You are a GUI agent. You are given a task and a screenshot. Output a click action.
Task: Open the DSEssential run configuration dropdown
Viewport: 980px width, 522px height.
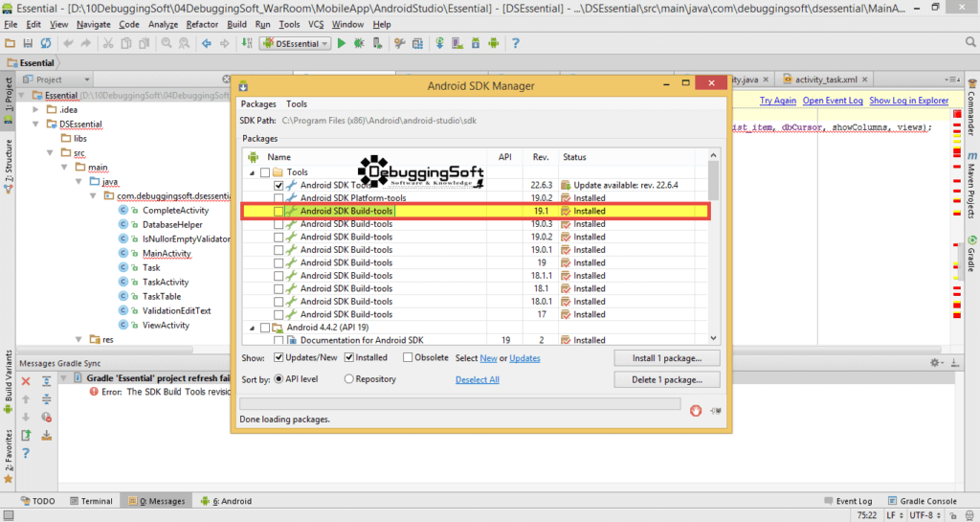point(295,43)
